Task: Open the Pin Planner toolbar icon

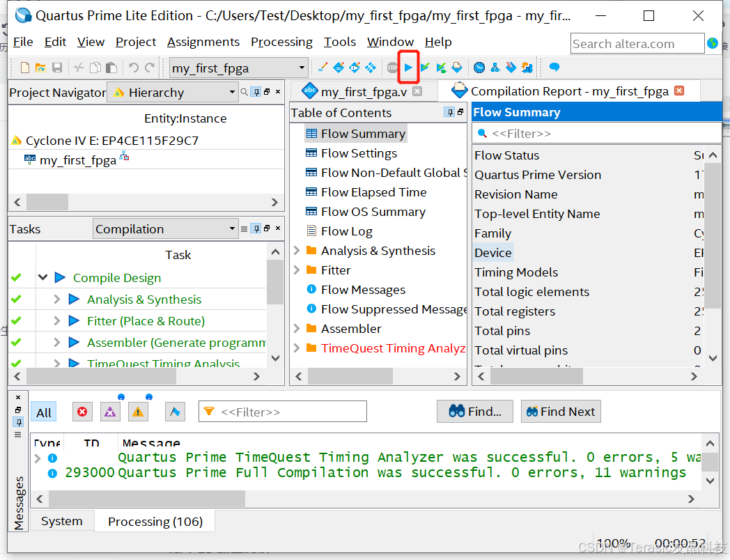Action: pyautogui.click(x=355, y=68)
